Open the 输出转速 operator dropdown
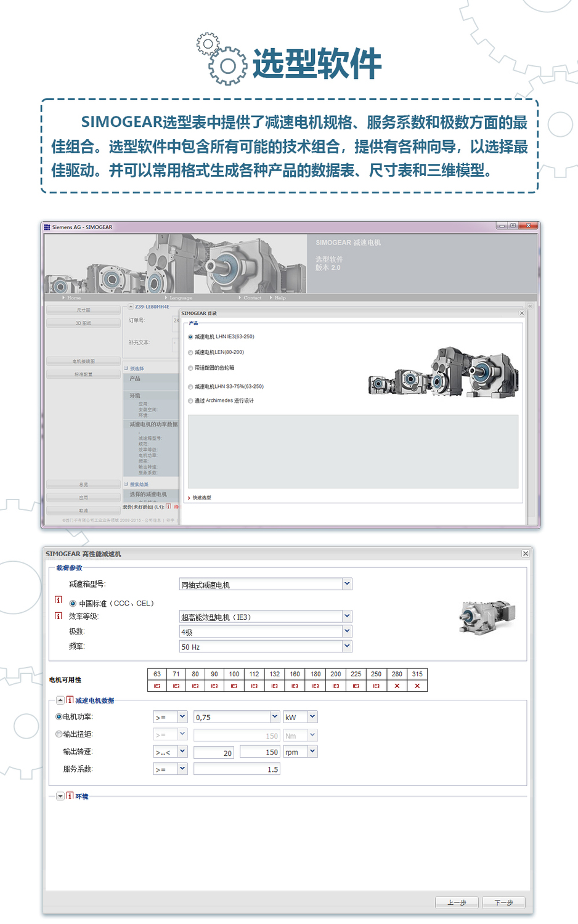 182,752
